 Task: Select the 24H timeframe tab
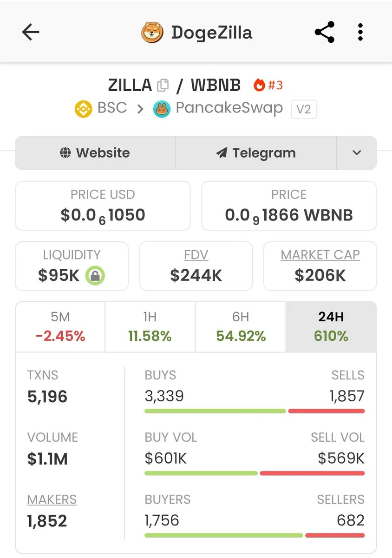tap(331, 327)
